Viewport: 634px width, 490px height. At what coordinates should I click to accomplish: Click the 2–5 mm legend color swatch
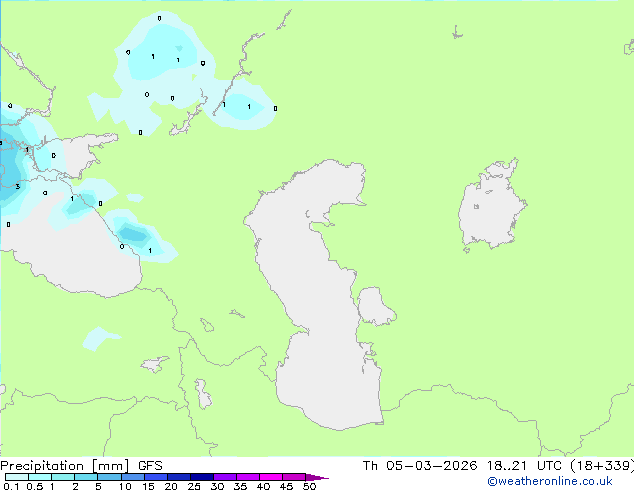[86, 477]
